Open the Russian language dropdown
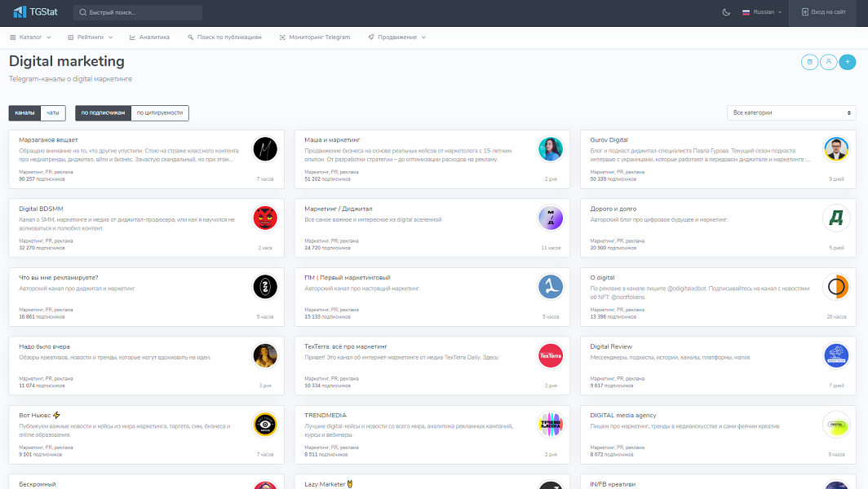Image resolution: width=868 pixels, height=489 pixels. tap(762, 12)
